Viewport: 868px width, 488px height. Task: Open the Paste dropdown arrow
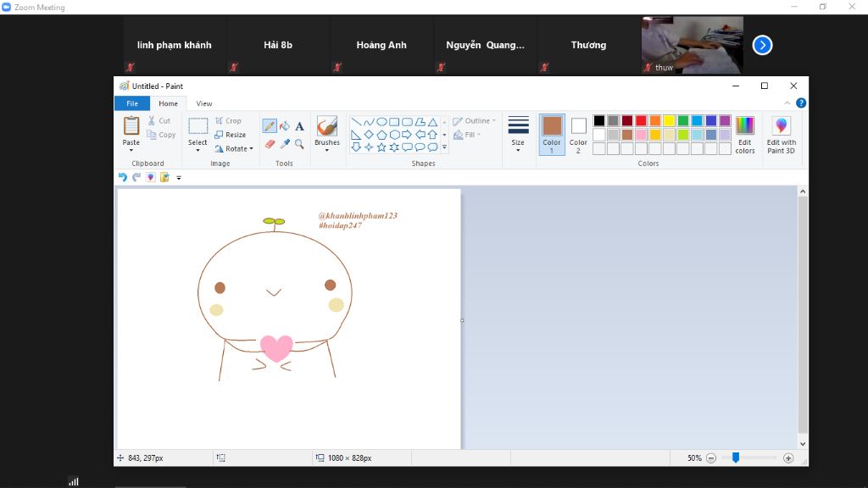(131, 150)
